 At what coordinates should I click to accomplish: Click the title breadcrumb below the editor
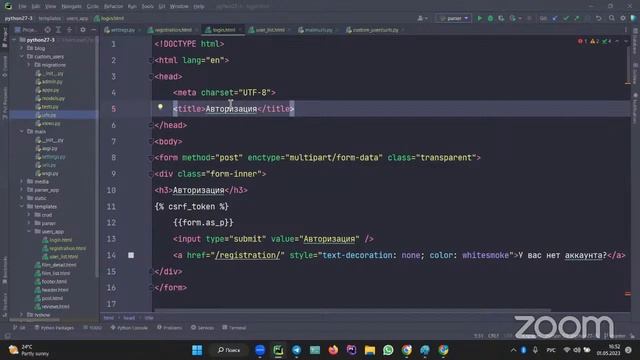149,318
